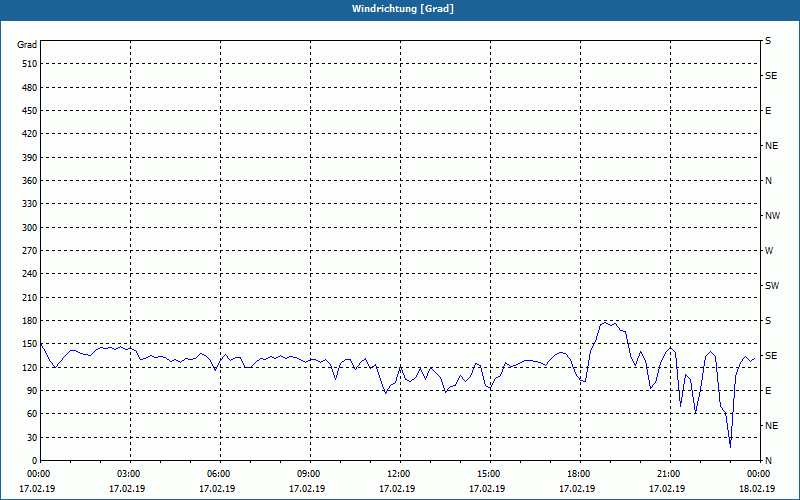
Task: Select the 30 degree tick label
Action: click(32, 437)
